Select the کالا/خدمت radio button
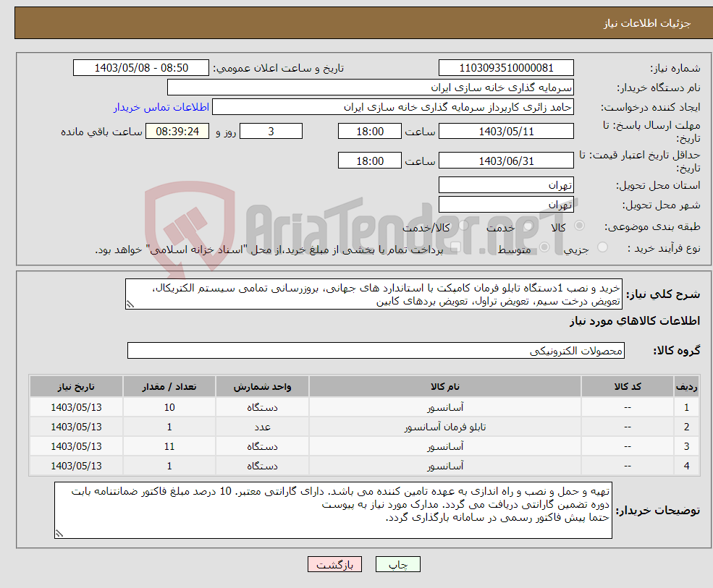Screen dimensions: 713x588 pos(463,226)
